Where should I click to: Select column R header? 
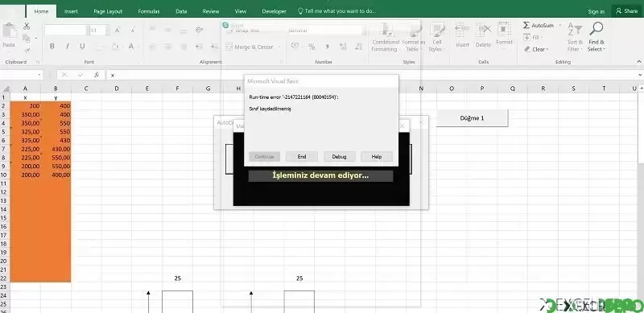(543, 89)
